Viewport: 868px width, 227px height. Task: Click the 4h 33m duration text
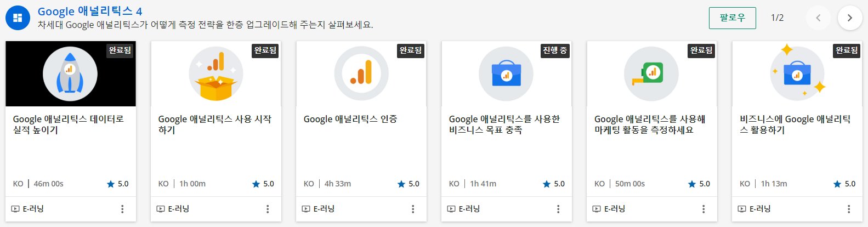pyautogui.click(x=338, y=184)
